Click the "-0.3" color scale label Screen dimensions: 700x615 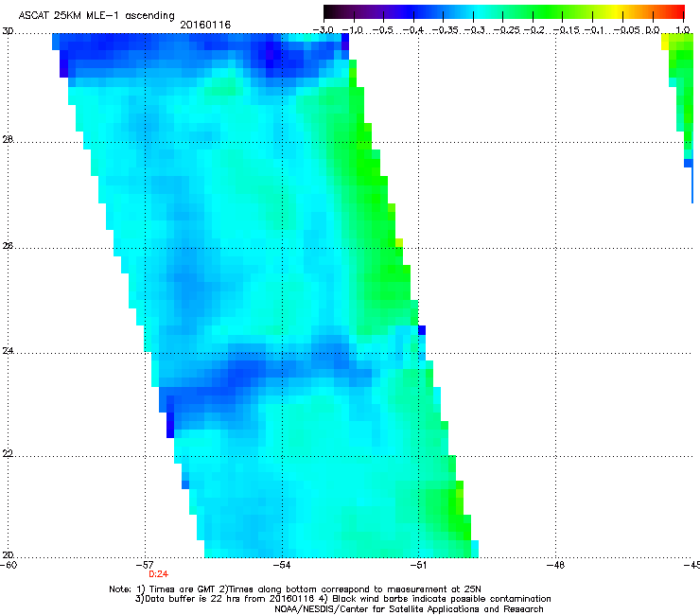pos(475,30)
